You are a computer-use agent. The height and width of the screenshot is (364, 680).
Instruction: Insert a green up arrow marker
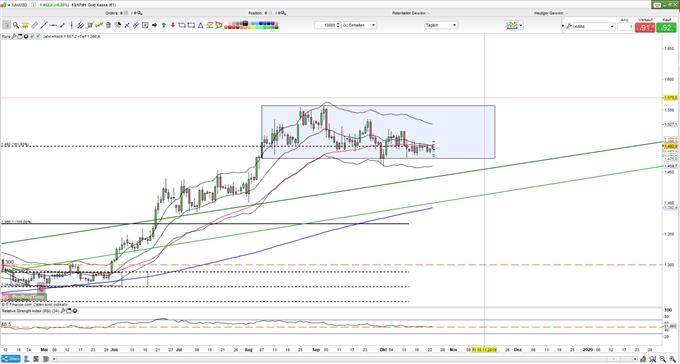tap(163, 25)
